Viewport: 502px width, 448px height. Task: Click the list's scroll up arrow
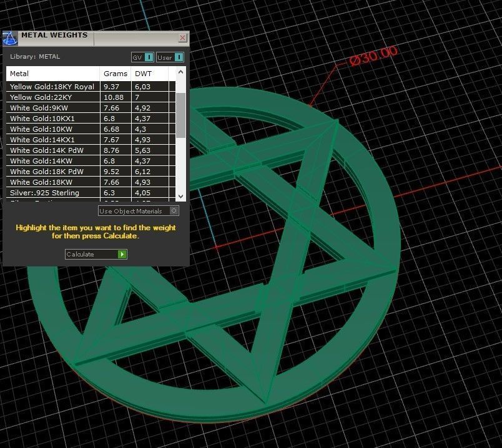[180, 72]
